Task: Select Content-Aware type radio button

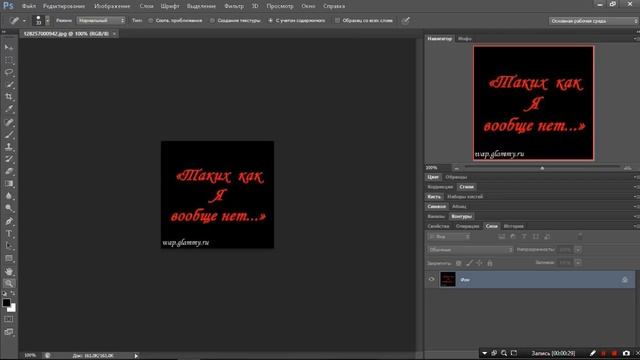Action: 270,20
